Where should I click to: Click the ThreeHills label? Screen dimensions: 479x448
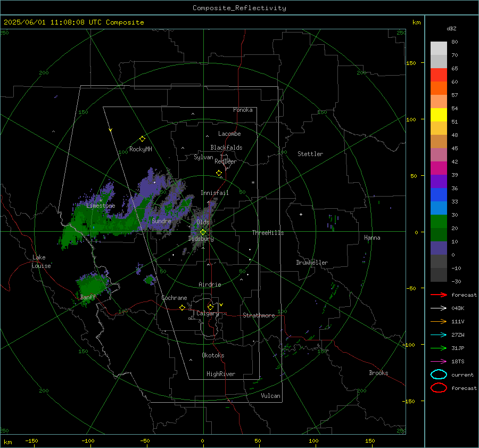click(x=268, y=233)
